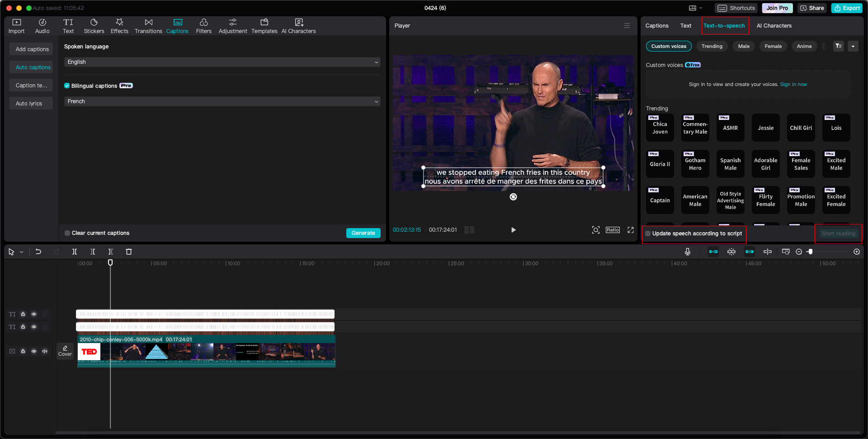Delete selected clip with trash icon
This screenshot has width=868, height=439.
[x=129, y=252]
